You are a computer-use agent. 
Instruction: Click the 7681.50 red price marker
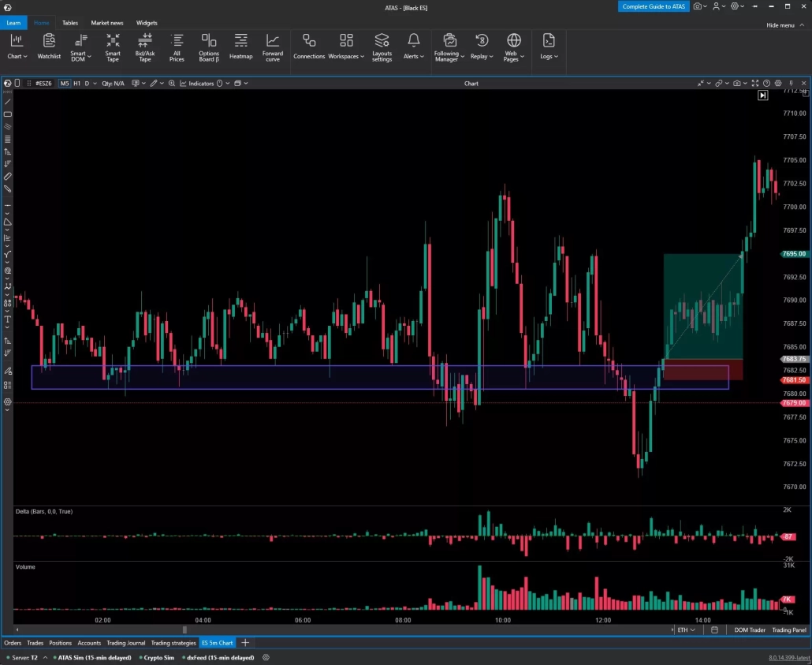point(794,380)
